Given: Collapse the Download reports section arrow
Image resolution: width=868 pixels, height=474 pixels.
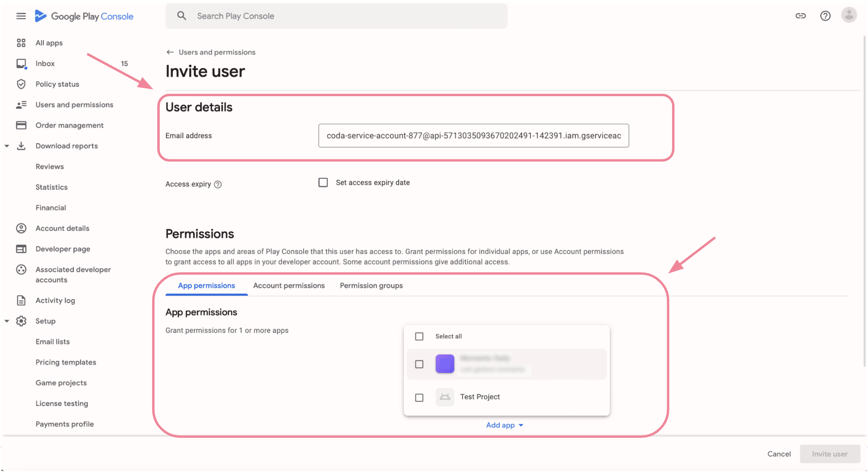Looking at the screenshot, I should point(7,146).
